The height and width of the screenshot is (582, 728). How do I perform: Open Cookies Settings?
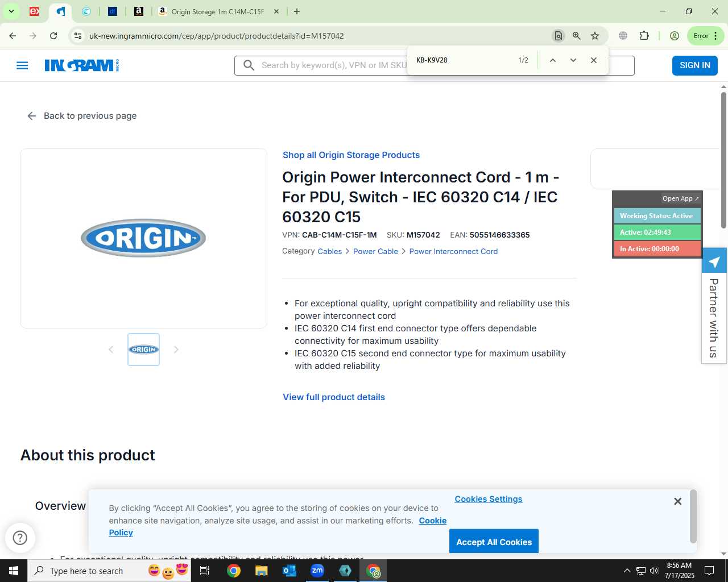coord(489,499)
